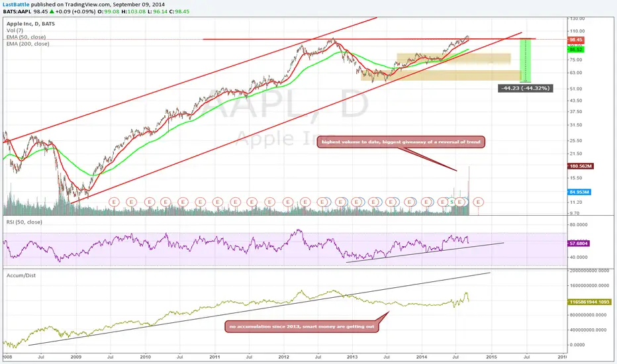Click the red 98.45 last price tag

[x=576, y=40]
